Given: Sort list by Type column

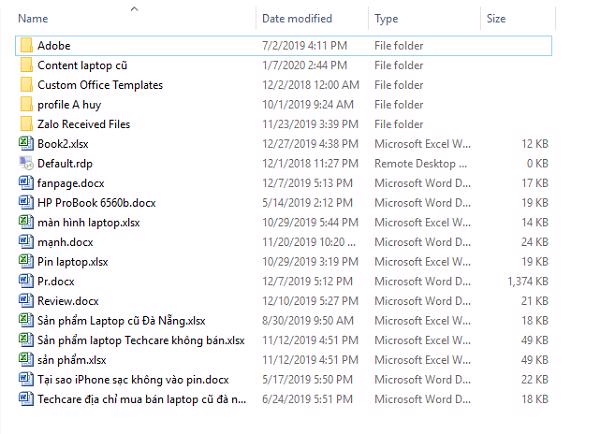Looking at the screenshot, I should (x=386, y=19).
